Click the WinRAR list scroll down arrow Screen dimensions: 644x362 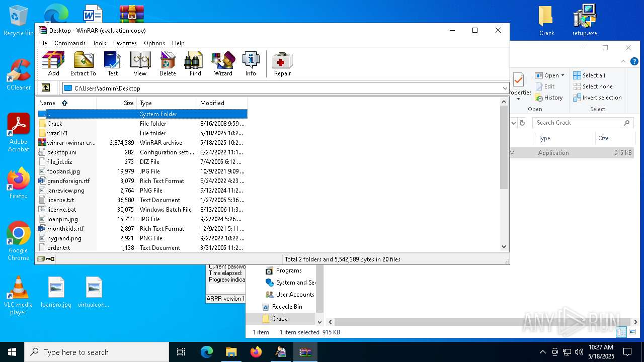504,247
